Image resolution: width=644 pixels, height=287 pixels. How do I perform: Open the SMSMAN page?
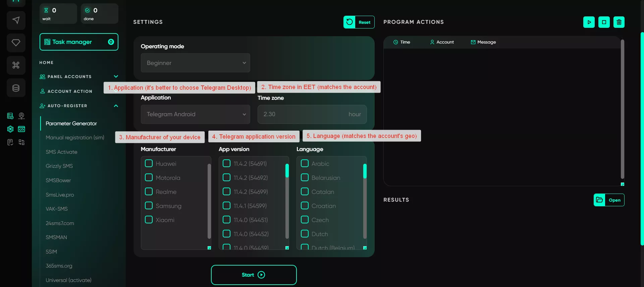pyautogui.click(x=56, y=237)
